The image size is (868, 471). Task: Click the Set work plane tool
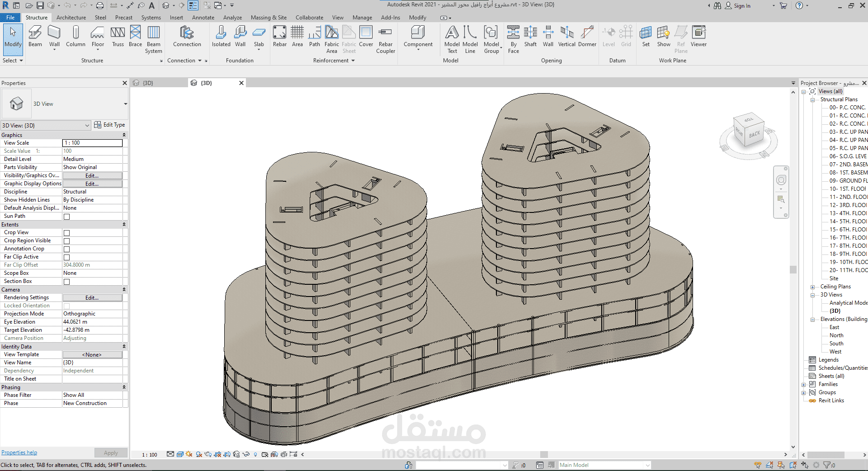coord(646,36)
